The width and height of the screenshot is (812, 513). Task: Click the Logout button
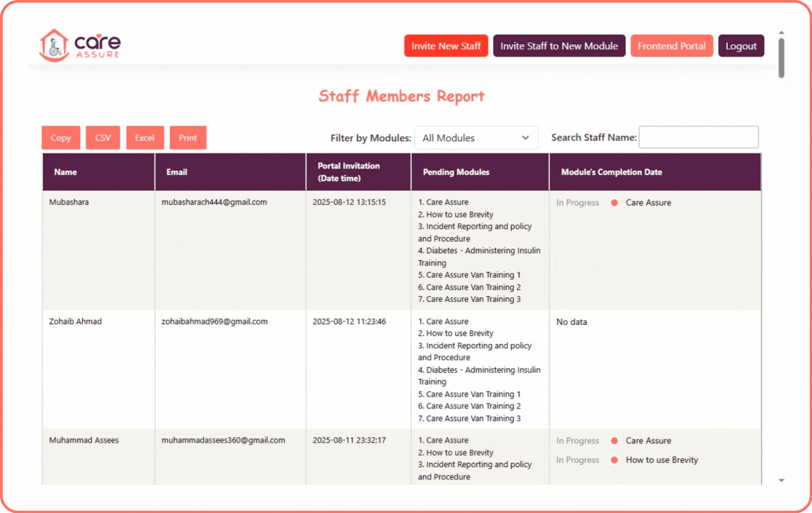[x=741, y=45]
